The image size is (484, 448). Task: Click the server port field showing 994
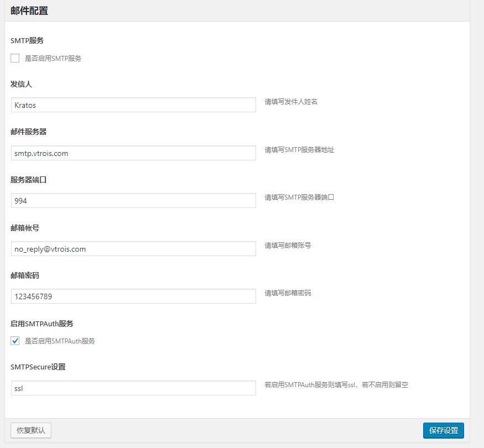point(133,201)
